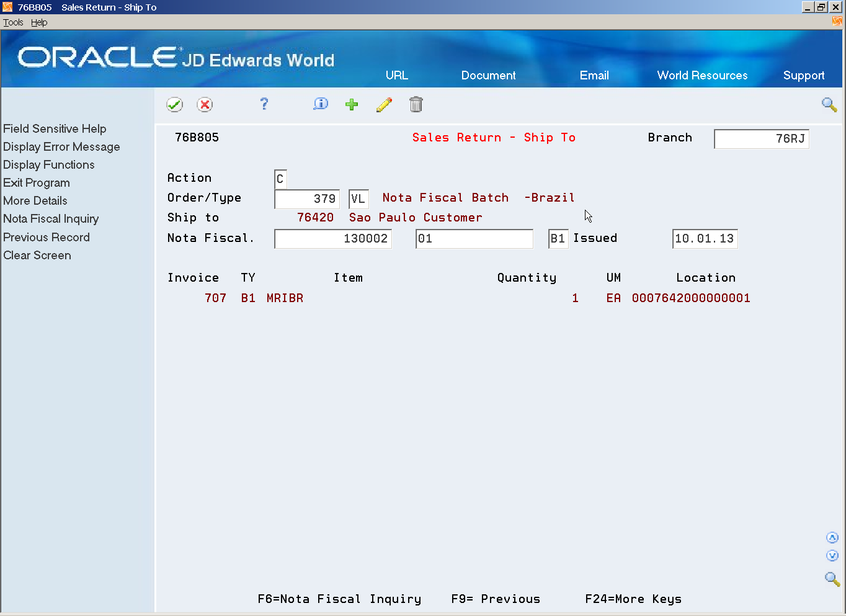Click the EA unit of measure value
The image size is (846, 616).
(614, 298)
